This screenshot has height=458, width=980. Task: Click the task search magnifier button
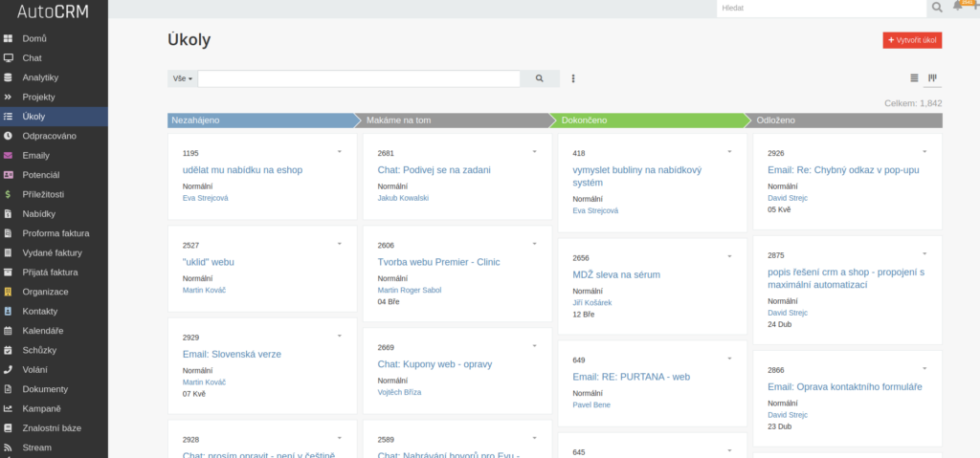[x=540, y=78]
